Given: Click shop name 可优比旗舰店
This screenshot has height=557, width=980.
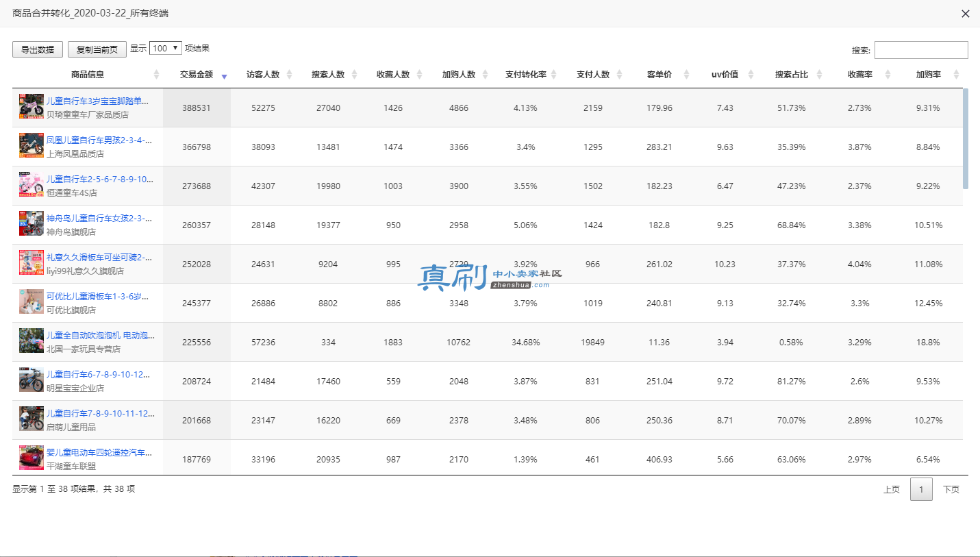Looking at the screenshot, I should pos(71,310).
